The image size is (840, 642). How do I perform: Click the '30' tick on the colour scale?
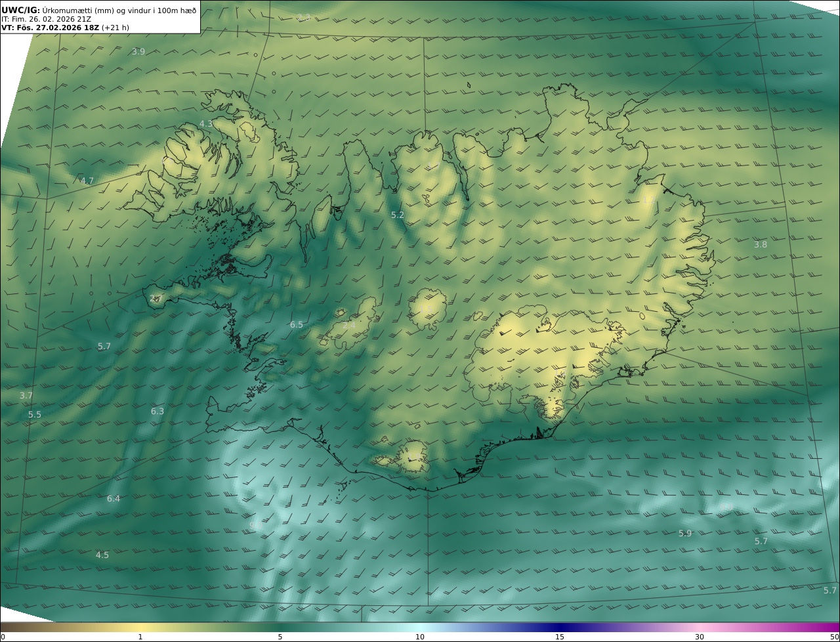[x=700, y=637]
